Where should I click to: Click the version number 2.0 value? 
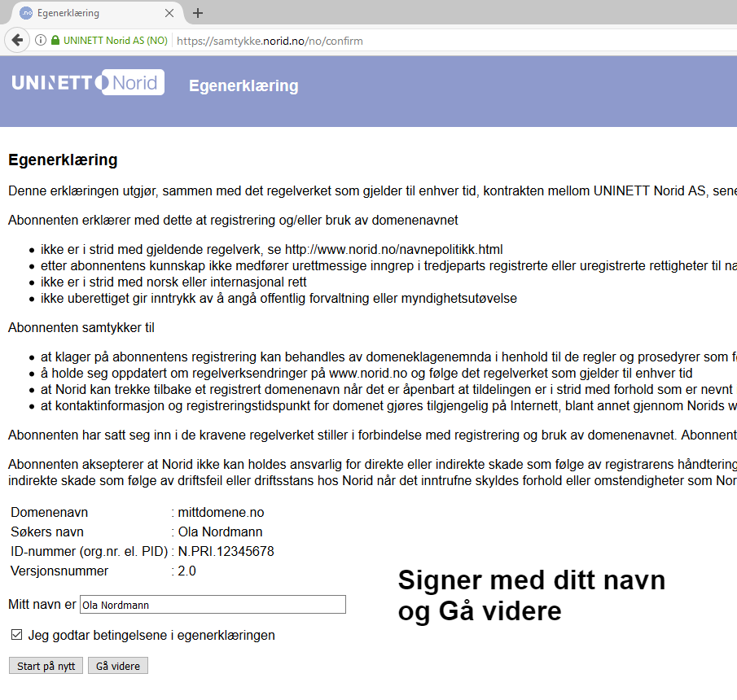point(186,571)
